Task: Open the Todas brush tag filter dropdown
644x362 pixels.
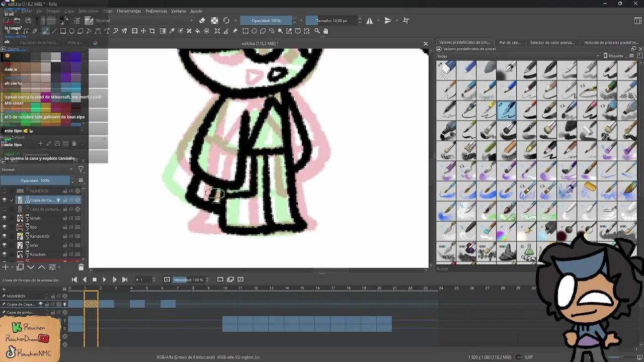Action: coord(518,56)
